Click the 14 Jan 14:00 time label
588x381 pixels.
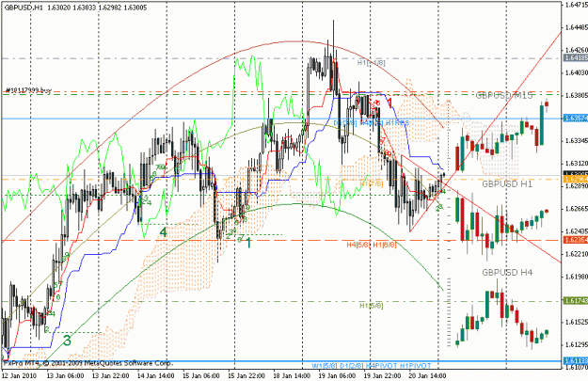click(155, 375)
